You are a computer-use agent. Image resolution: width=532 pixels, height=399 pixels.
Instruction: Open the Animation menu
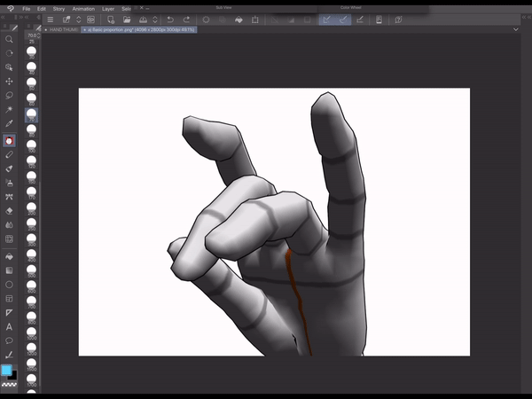83,8
